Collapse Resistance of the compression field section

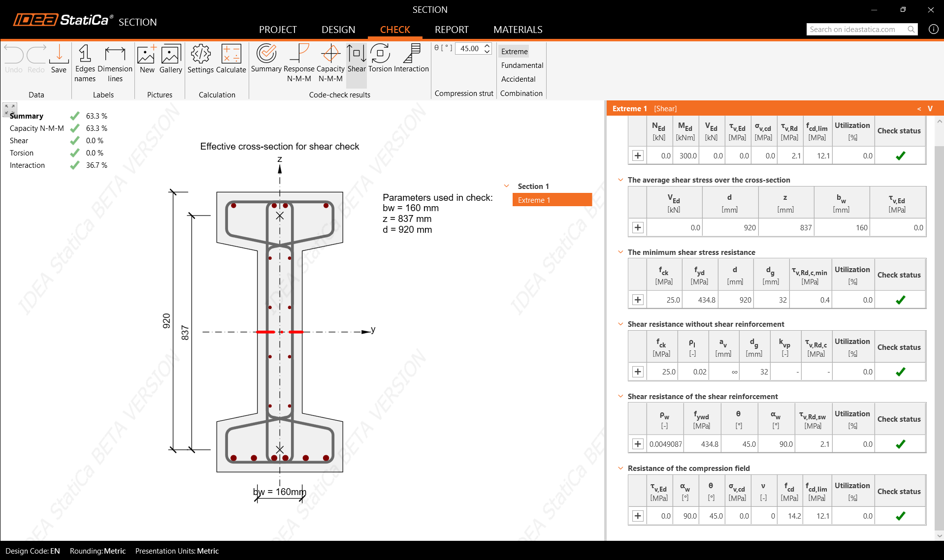click(x=620, y=468)
